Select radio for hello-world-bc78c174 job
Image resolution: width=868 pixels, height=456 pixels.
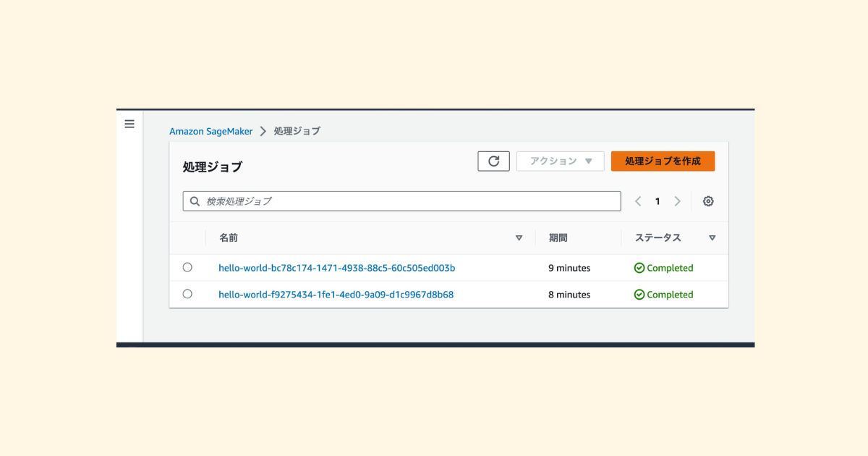coord(187,267)
